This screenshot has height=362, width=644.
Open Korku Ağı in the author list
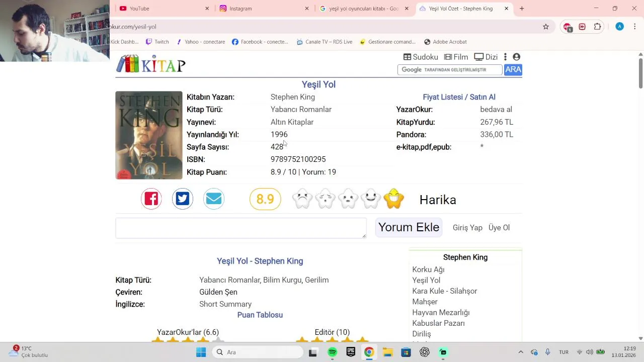click(428, 269)
